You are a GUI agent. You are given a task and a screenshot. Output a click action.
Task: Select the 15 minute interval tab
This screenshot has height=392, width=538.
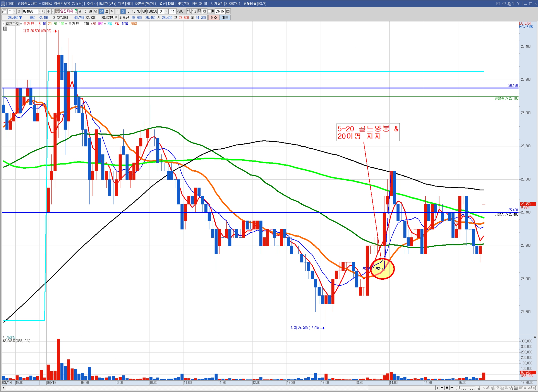pos(134,11)
